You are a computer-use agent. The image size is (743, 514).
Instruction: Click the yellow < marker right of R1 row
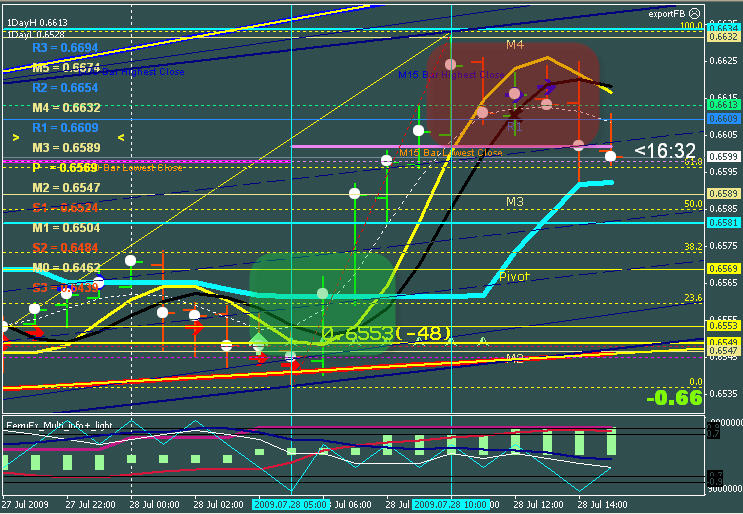click(121, 137)
